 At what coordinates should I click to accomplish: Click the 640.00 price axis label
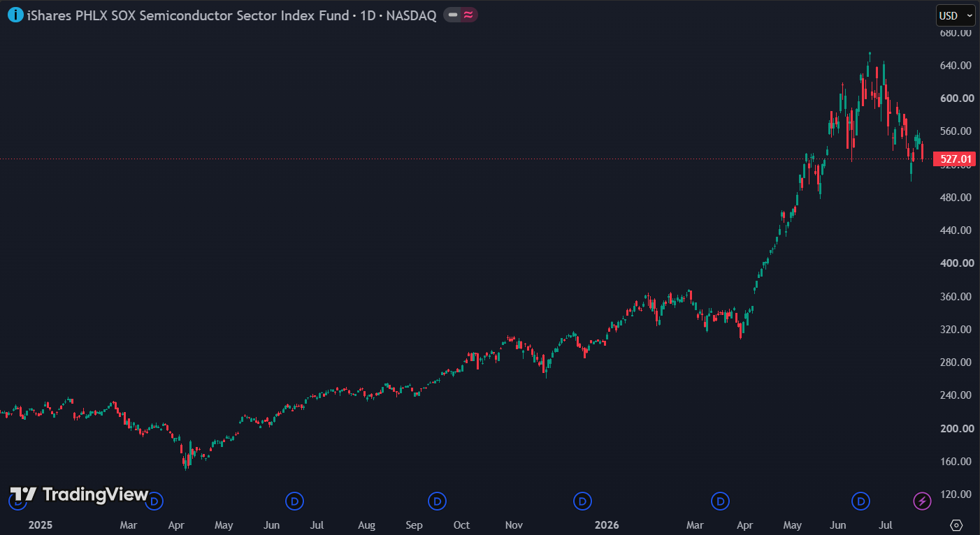pos(956,66)
